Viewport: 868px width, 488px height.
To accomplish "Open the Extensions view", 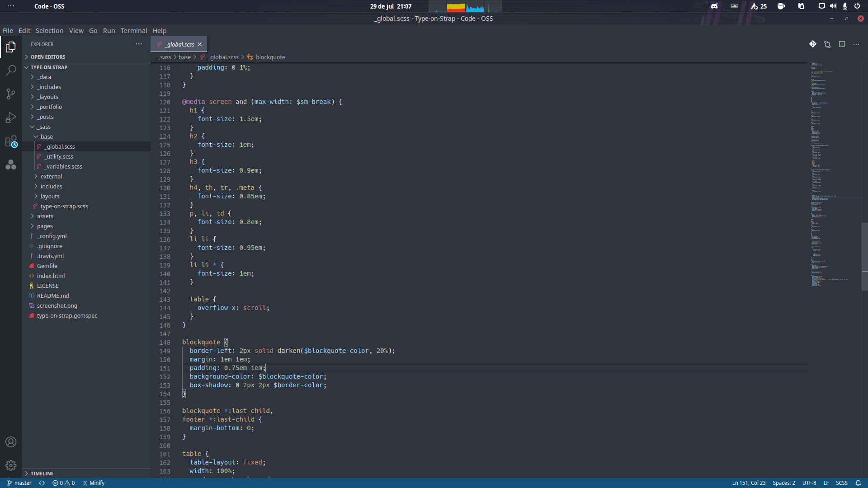I will (11, 141).
